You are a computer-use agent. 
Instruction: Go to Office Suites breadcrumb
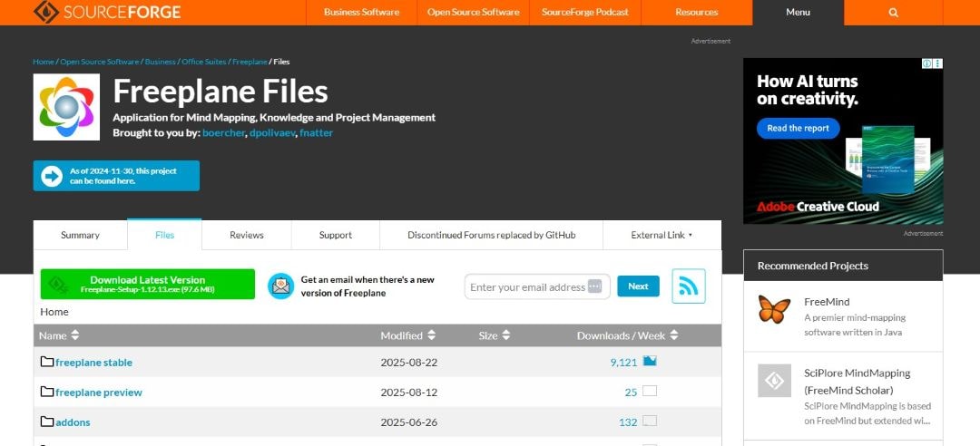pyautogui.click(x=204, y=62)
